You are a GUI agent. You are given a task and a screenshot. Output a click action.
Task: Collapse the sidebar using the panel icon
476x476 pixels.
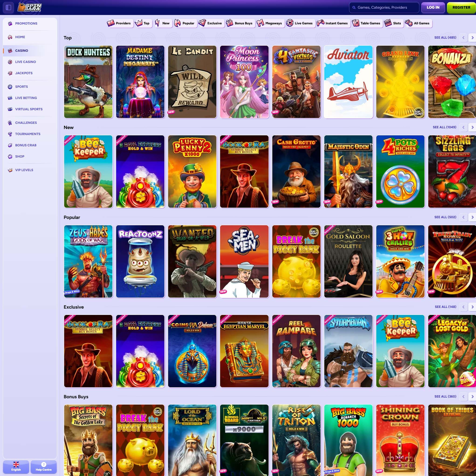click(x=8, y=7)
